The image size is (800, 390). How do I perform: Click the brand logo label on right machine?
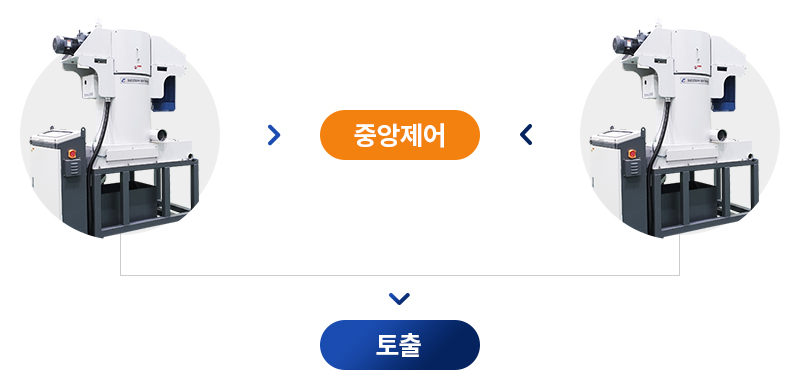coord(692,80)
